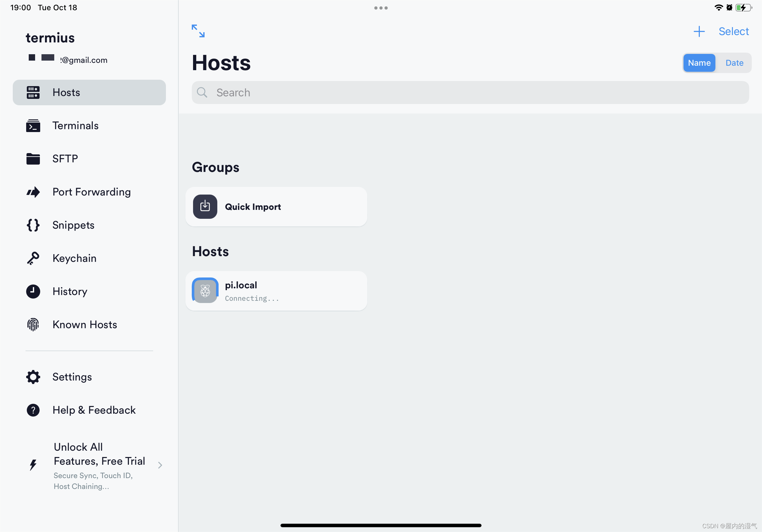Open Settings from the sidebar
The width and height of the screenshot is (762, 532).
click(x=72, y=377)
